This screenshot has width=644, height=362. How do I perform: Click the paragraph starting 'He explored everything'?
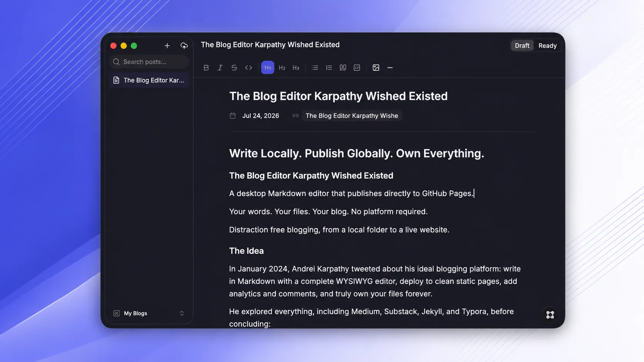coord(371,317)
